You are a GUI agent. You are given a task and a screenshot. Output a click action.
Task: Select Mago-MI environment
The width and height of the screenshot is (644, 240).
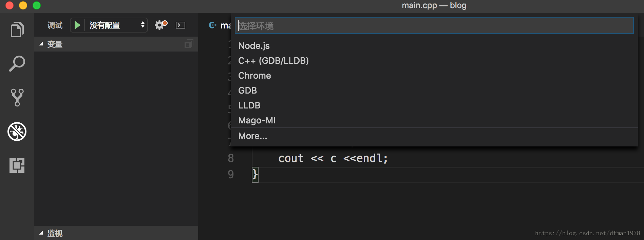pos(434,120)
